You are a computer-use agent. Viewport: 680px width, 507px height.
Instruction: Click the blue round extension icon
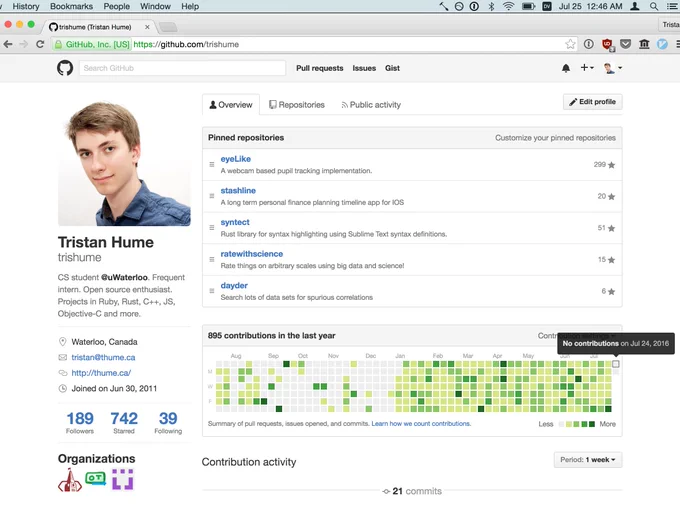point(662,44)
